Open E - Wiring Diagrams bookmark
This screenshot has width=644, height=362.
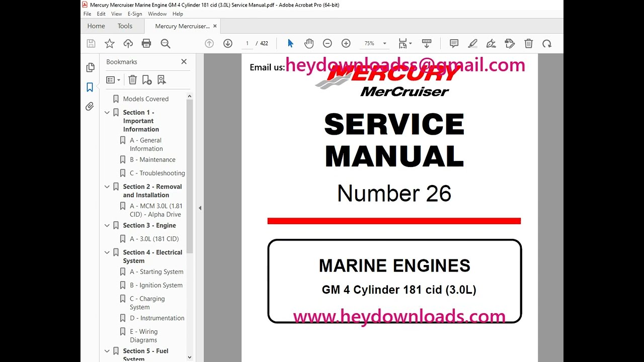pyautogui.click(x=144, y=336)
